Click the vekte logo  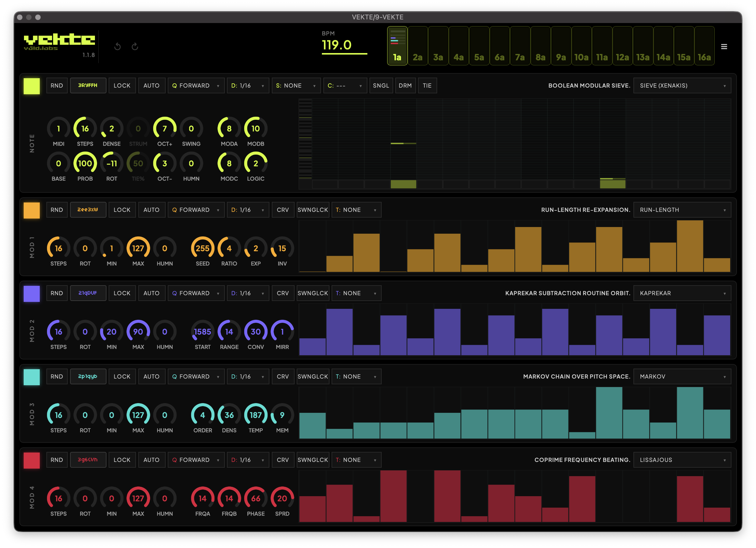click(x=59, y=42)
